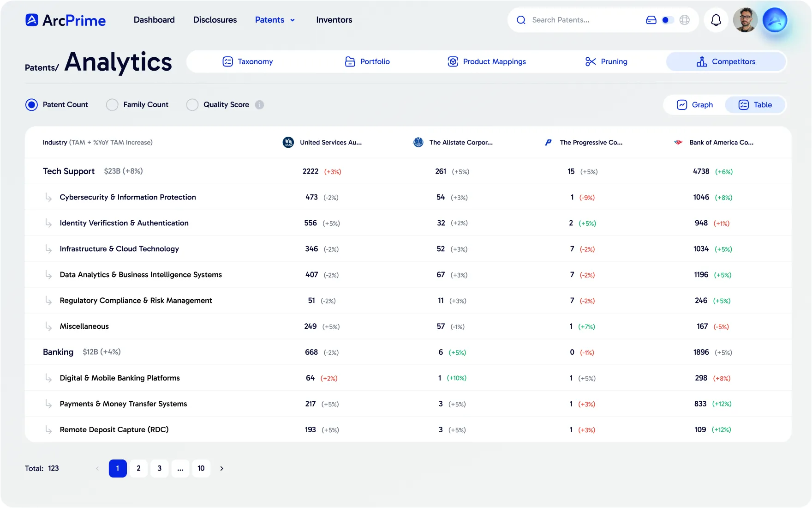Viewport: 812px width, 508px height.
Task: Click the ArcPrime logo icon
Action: pos(31,20)
